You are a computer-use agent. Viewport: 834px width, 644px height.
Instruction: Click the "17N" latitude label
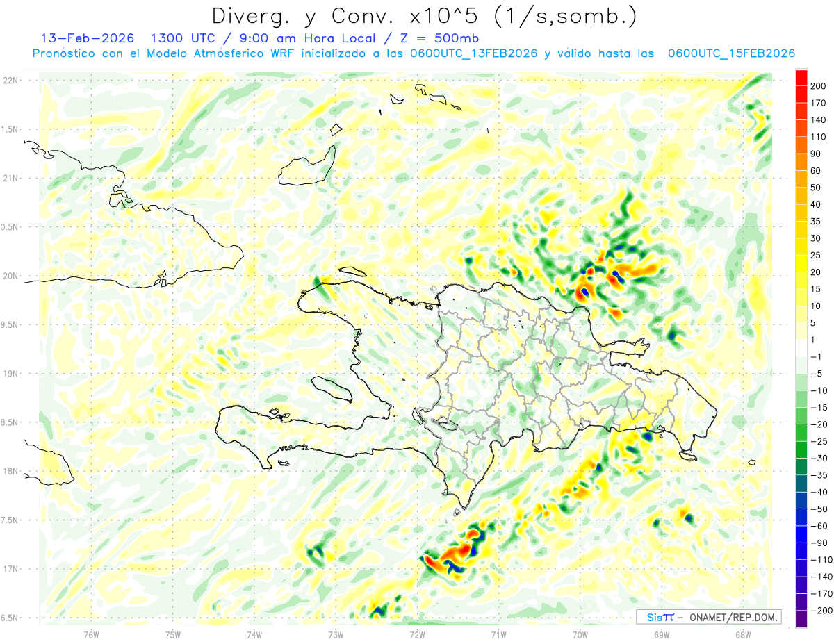(10, 569)
